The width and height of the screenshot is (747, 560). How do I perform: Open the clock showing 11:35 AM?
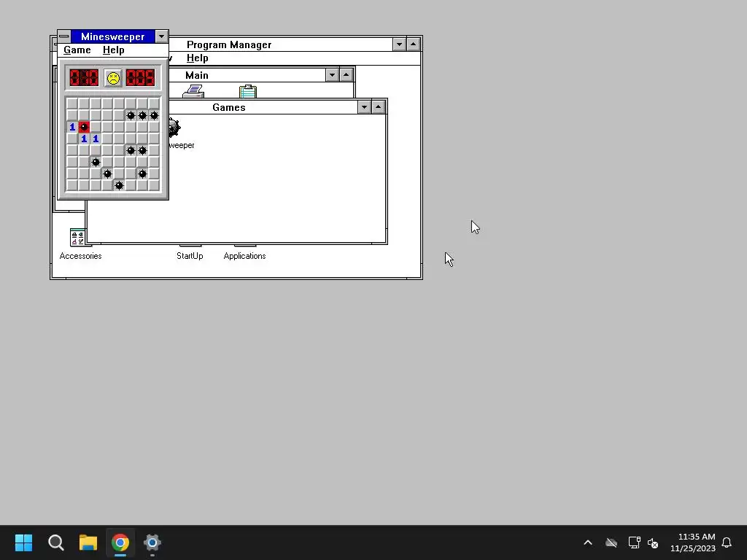coord(693,542)
